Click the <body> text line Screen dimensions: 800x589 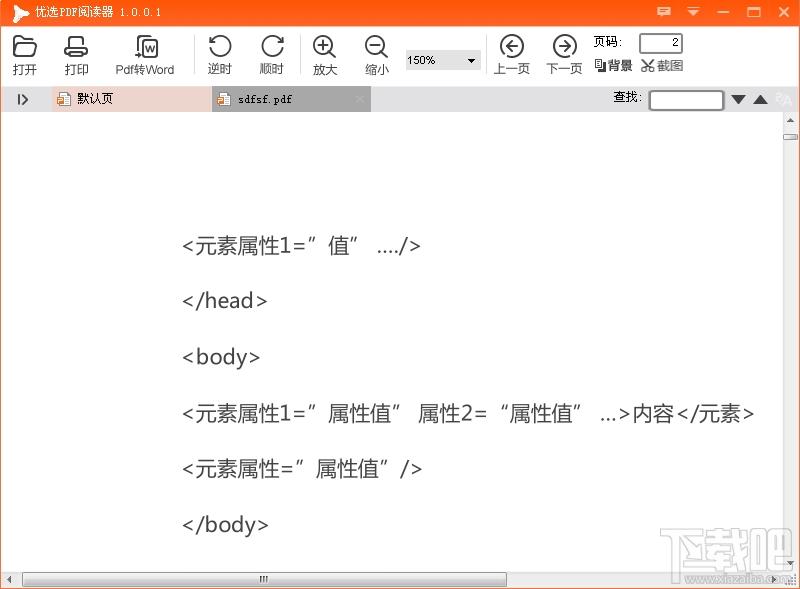coord(221,357)
